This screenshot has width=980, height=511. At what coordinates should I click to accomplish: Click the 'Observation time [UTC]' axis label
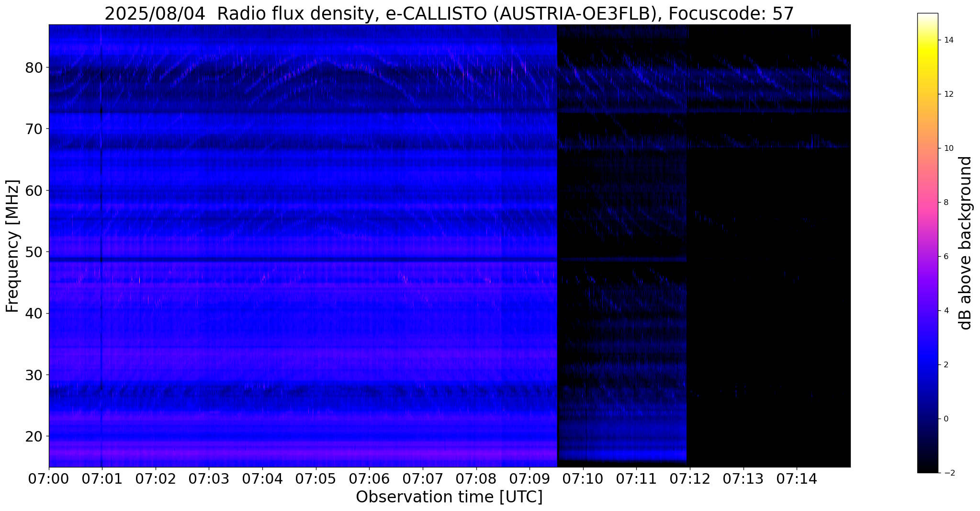click(x=449, y=497)
